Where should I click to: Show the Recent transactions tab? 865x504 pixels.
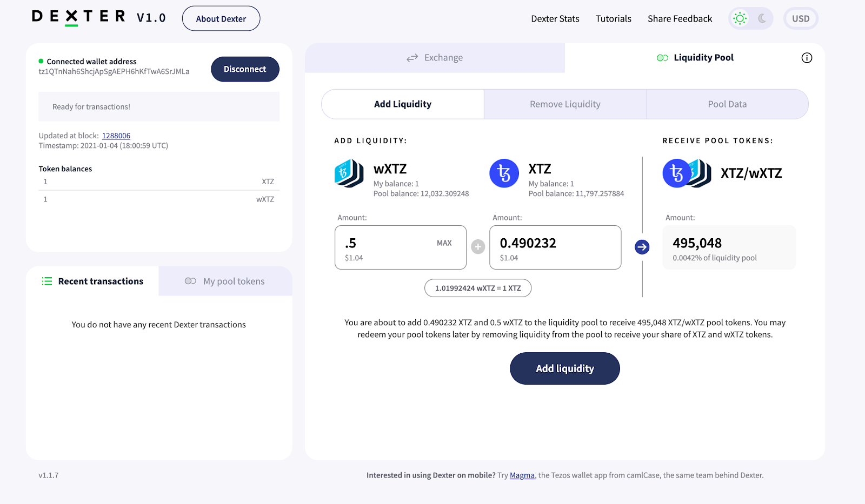[92, 281]
